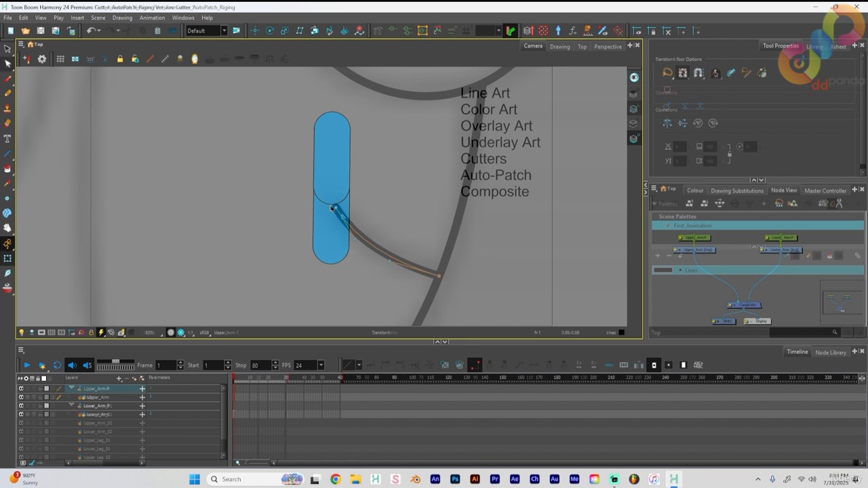This screenshot has width=868, height=488.
Task: Open Adobe Photoshop from the taskbar
Action: click(454, 479)
